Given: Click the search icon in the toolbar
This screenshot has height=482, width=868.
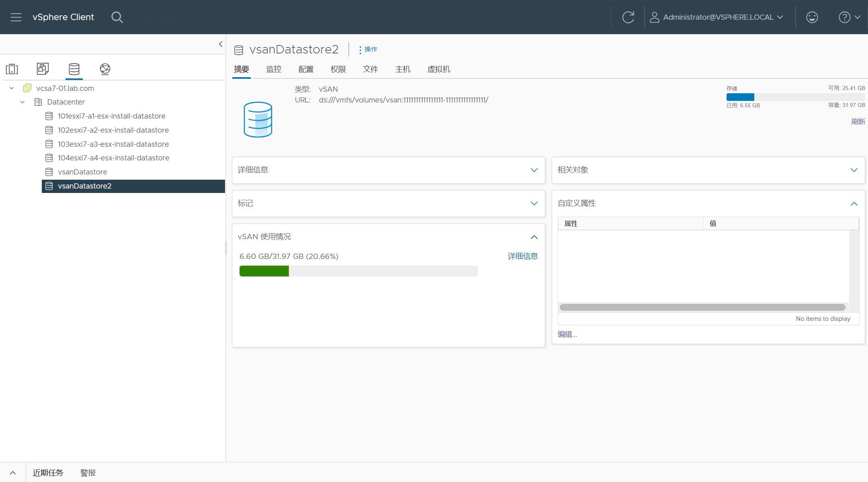Looking at the screenshot, I should (x=117, y=16).
